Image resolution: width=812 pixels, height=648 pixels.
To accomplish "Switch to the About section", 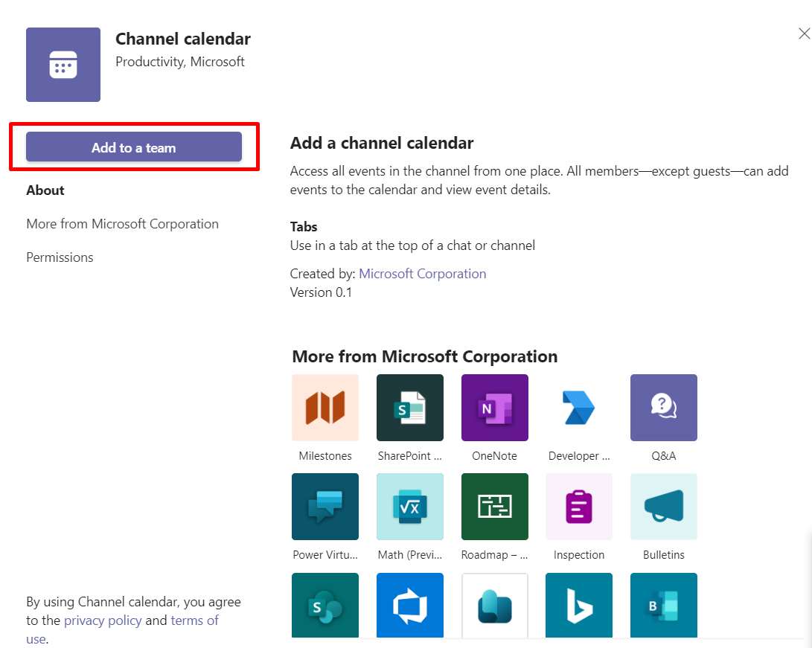I will coord(45,190).
